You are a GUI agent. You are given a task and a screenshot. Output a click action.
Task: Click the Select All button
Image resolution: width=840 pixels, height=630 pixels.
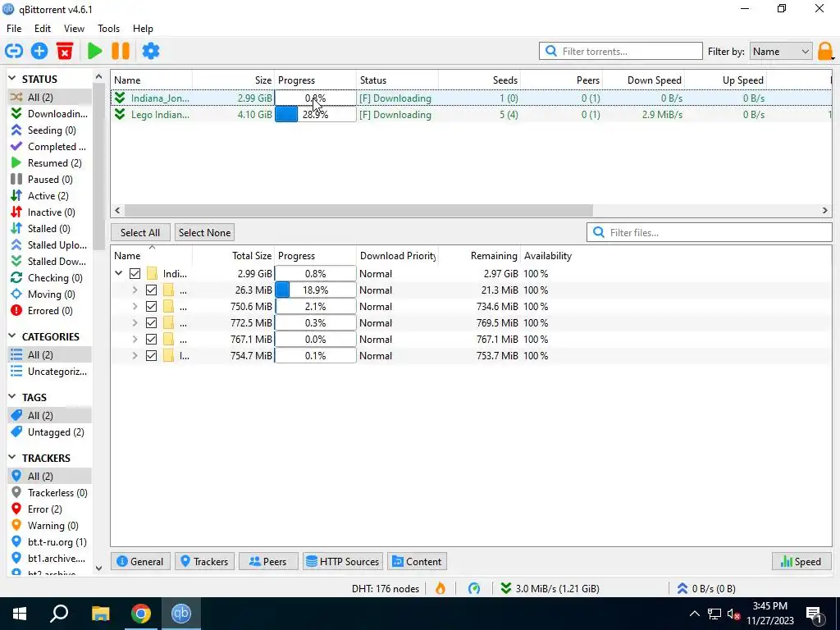[140, 232]
